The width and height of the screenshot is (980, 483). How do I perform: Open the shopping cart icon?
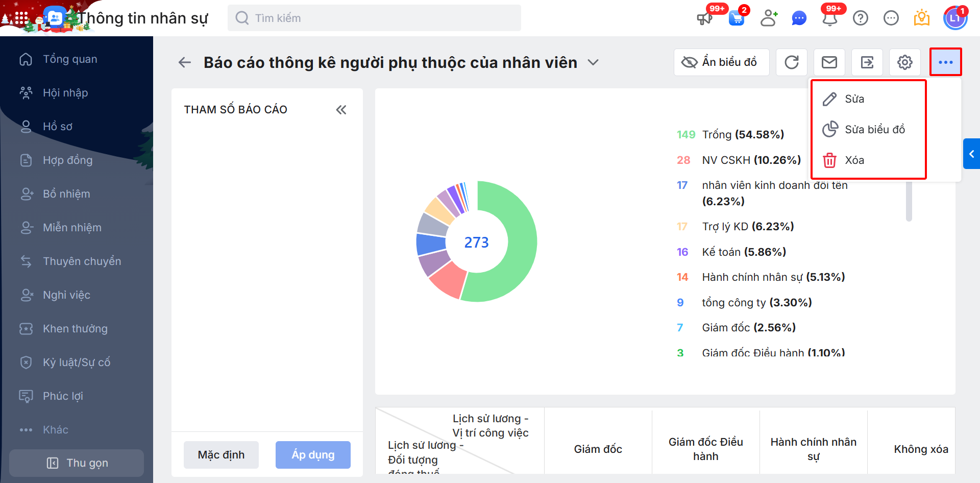736,19
